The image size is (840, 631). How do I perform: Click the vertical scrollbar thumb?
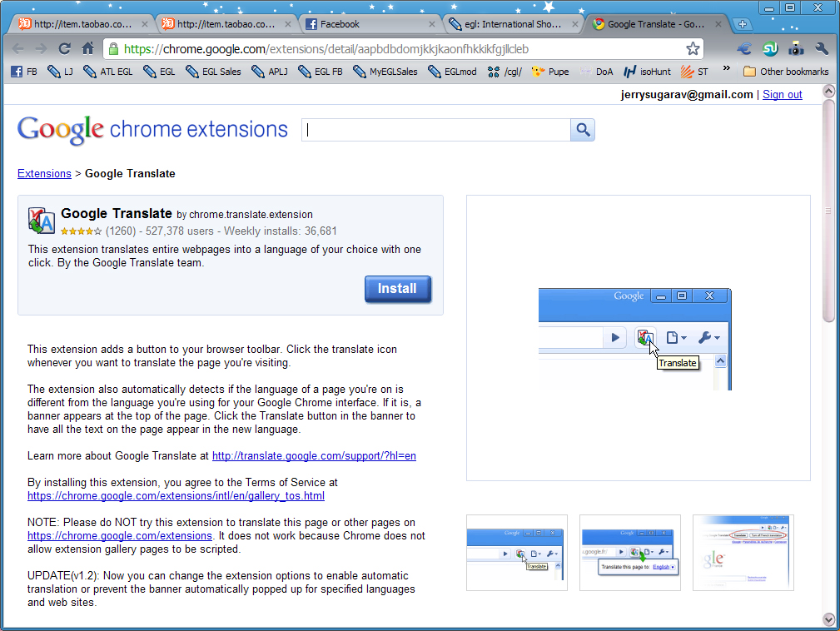(828, 210)
